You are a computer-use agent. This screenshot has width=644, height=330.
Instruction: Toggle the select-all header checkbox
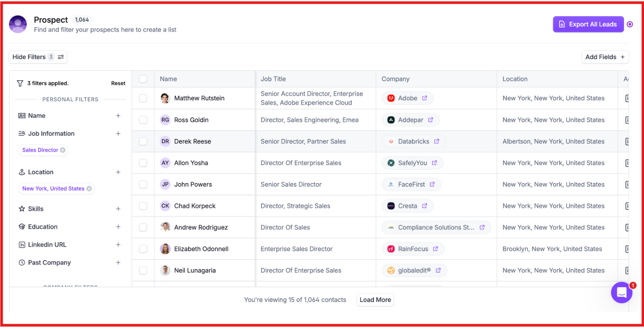pyautogui.click(x=143, y=79)
